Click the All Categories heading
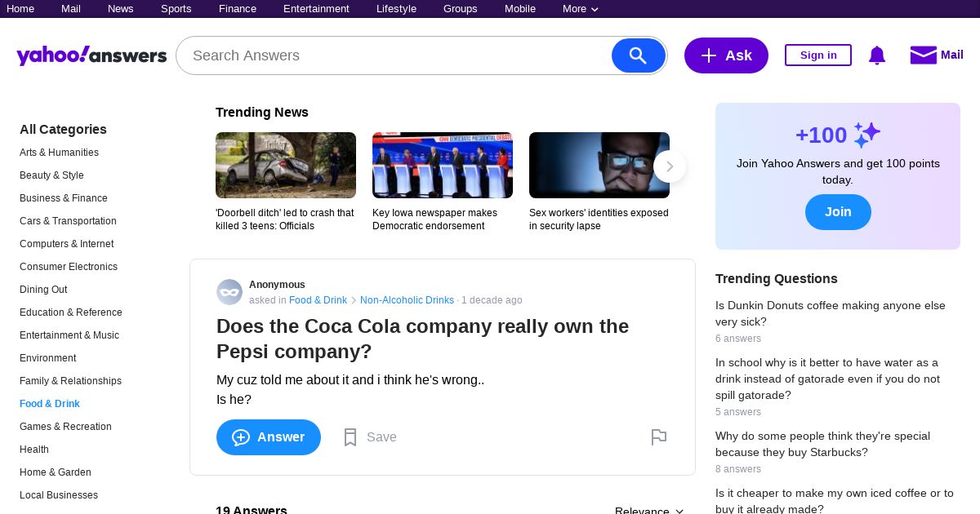The height and width of the screenshot is (514, 980). pos(63,129)
